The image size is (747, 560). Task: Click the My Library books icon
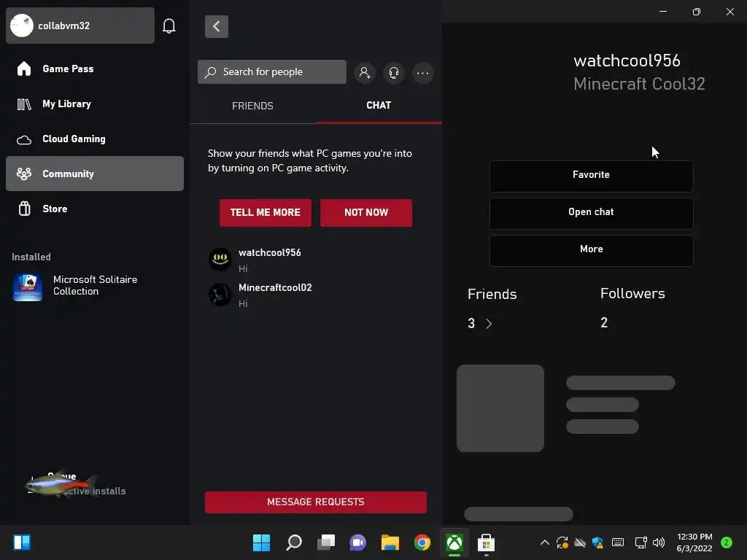[x=24, y=104]
